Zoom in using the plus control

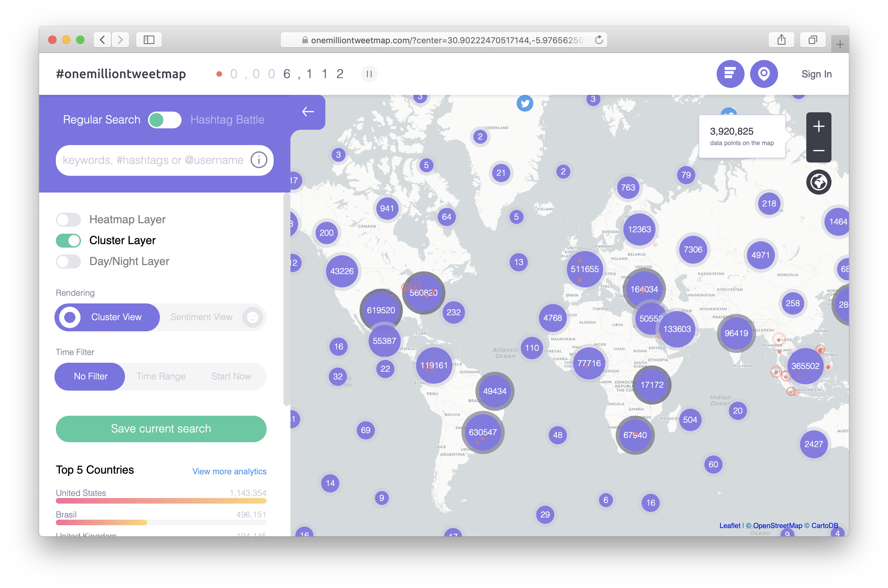click(x=819, y=126)
